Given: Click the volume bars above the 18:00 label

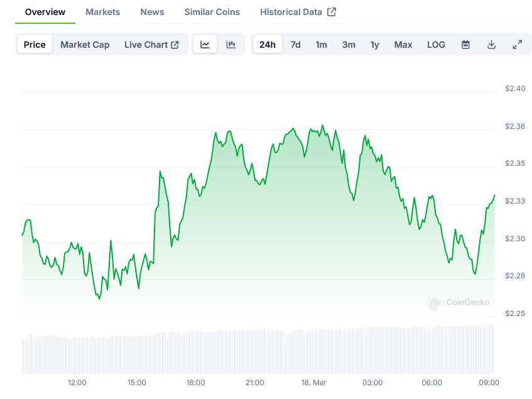Looking at the screenshot, I should coord(195,352).
